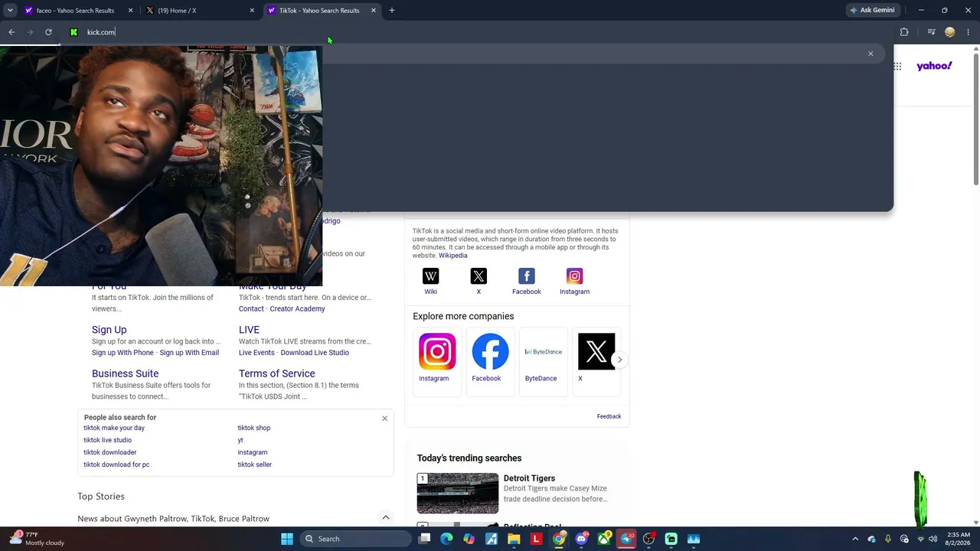Collapse the Top Stories section
The height and width of the screenshot is (551, 980).
coord(386,518)
